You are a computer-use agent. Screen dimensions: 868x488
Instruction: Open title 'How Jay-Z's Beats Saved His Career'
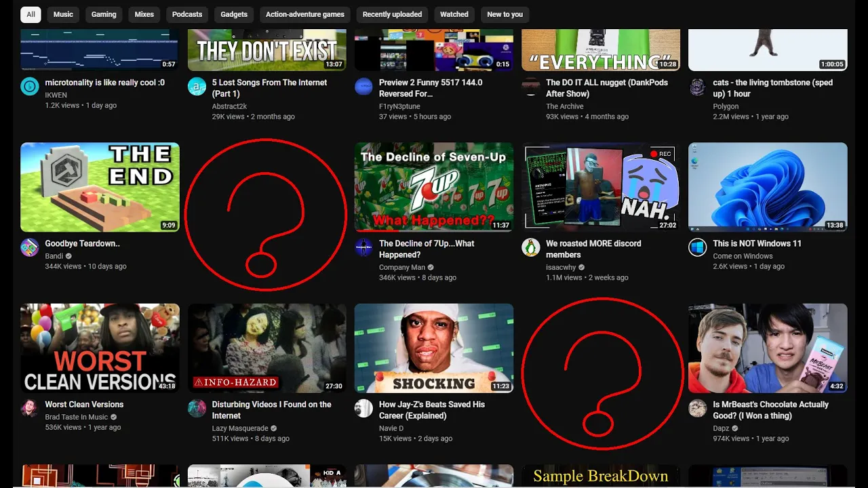point(432,410)
